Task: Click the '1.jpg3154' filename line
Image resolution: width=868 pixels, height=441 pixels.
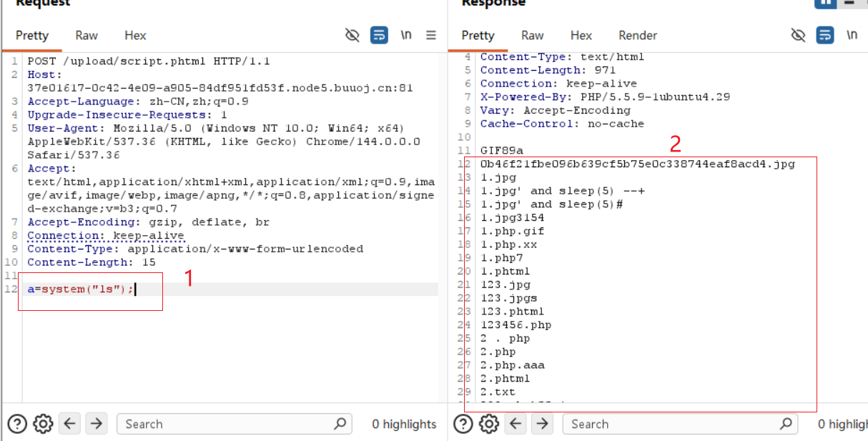Action: [x=512, y=217]
